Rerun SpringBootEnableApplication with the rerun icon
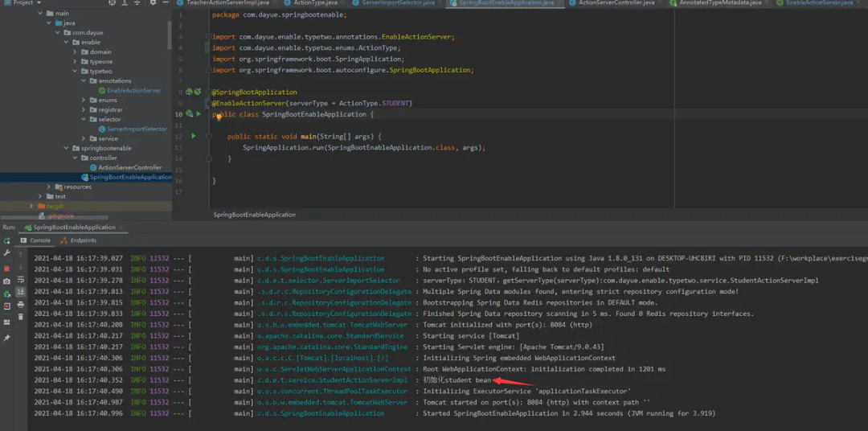 coord(6,240)
